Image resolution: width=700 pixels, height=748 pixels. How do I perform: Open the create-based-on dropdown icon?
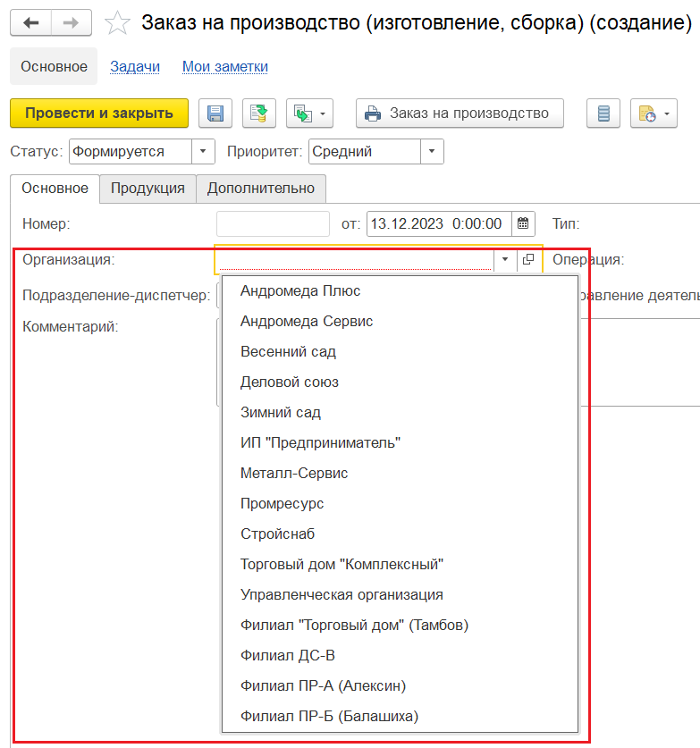tap(309, 113)
